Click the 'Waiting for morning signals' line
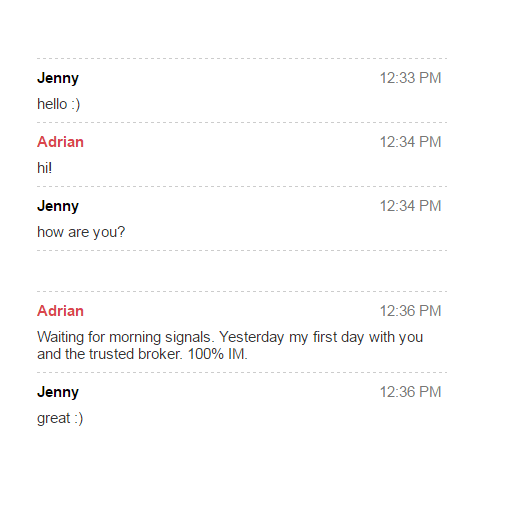Image resolution: width=527 pixels, height=514 pixels. pos(230,337)
